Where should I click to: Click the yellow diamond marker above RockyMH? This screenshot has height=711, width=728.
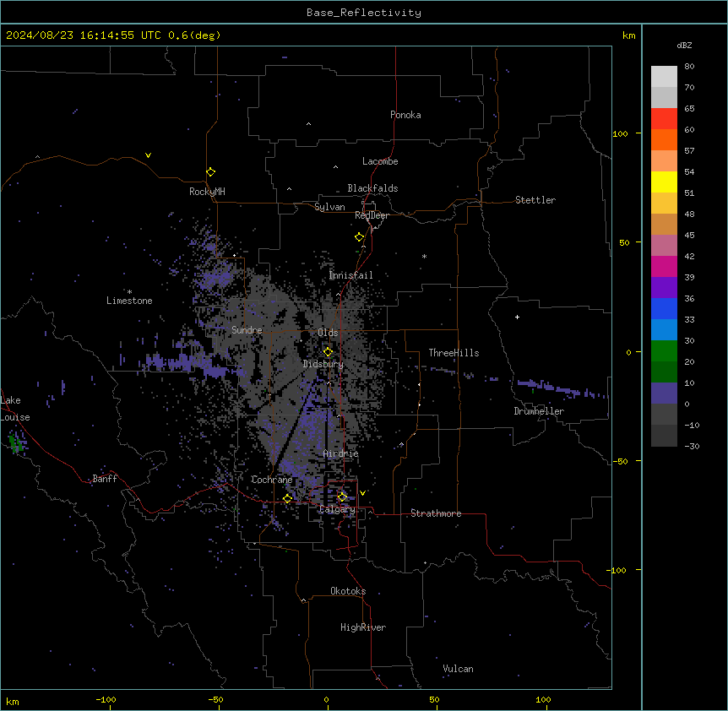(x=210, y=172)
